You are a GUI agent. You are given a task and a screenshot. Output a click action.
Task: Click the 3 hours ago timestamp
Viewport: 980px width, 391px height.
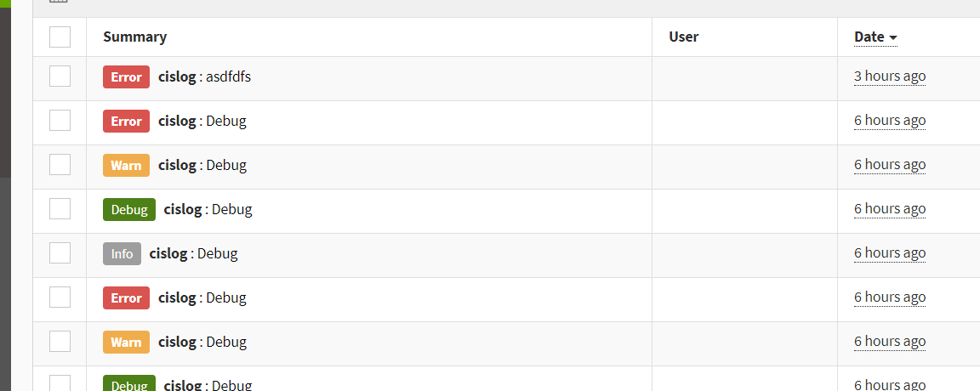pyautogui.click(x=890, y=76)
